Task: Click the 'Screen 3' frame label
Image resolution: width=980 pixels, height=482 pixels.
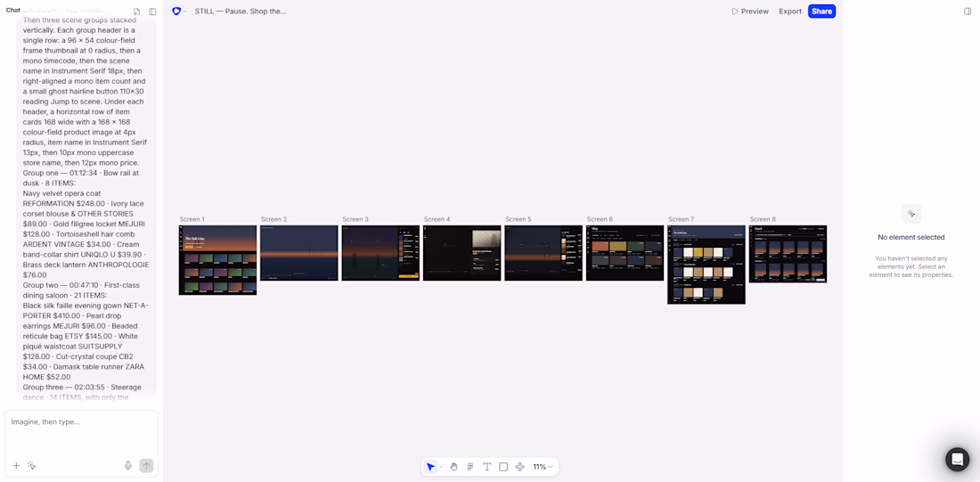Action: 355,219
